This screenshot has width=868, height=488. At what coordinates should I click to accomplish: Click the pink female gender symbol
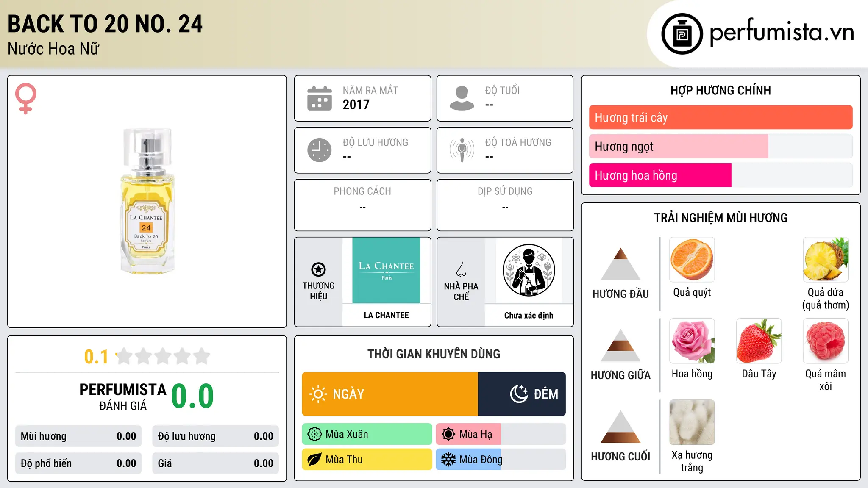(x=25, y=99)
